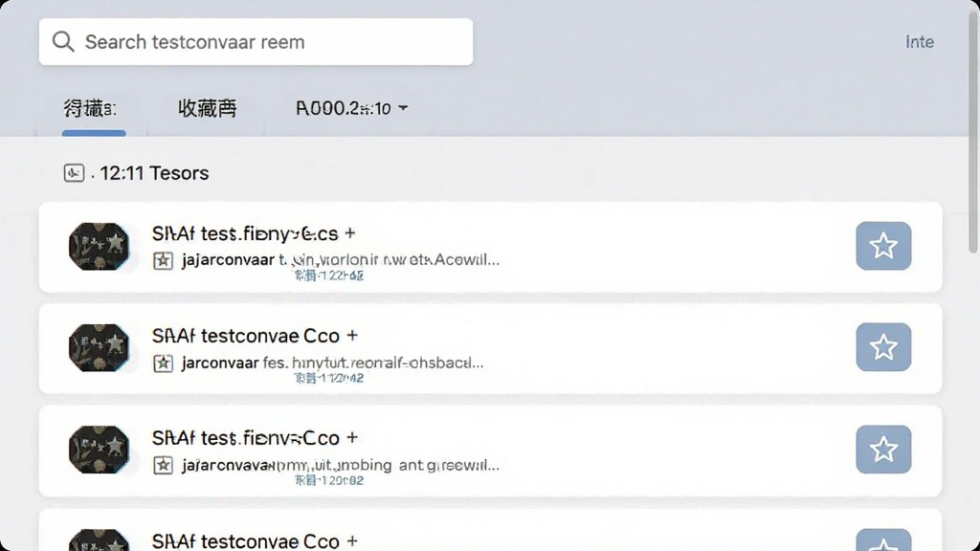Viewport: 980px width, 551px height.
Task: Star the second item "SAAf testconvae Cco +"
Action: pos(883,346)
